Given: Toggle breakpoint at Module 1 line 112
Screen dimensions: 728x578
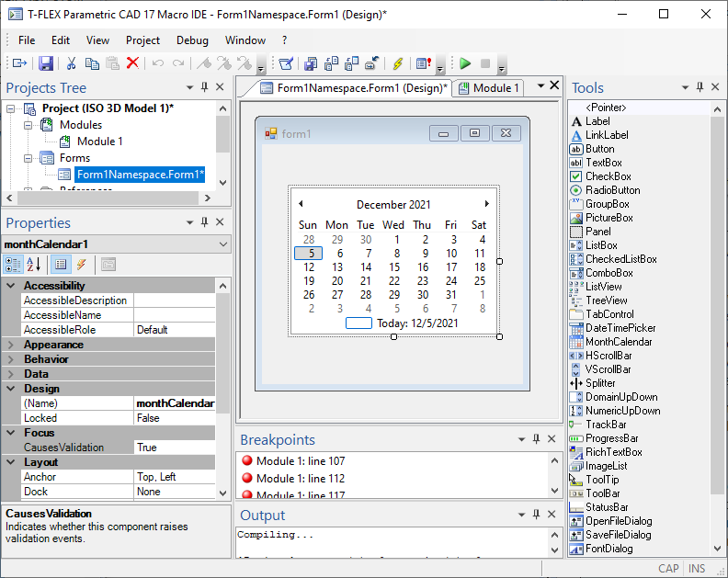Looking at the screenshot, I should click(x=247, y=478).
